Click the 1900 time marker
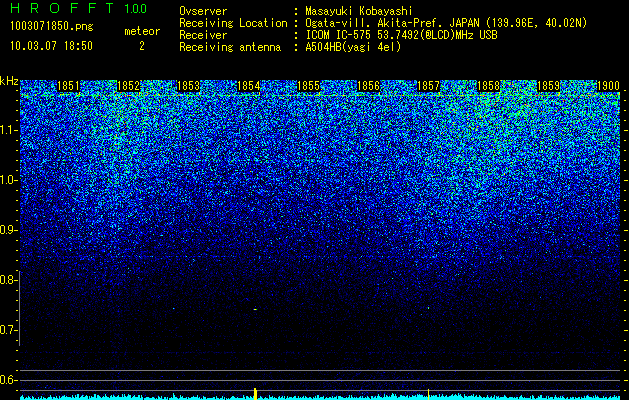This screenshot has width=629, height=400. pos(609,86)
